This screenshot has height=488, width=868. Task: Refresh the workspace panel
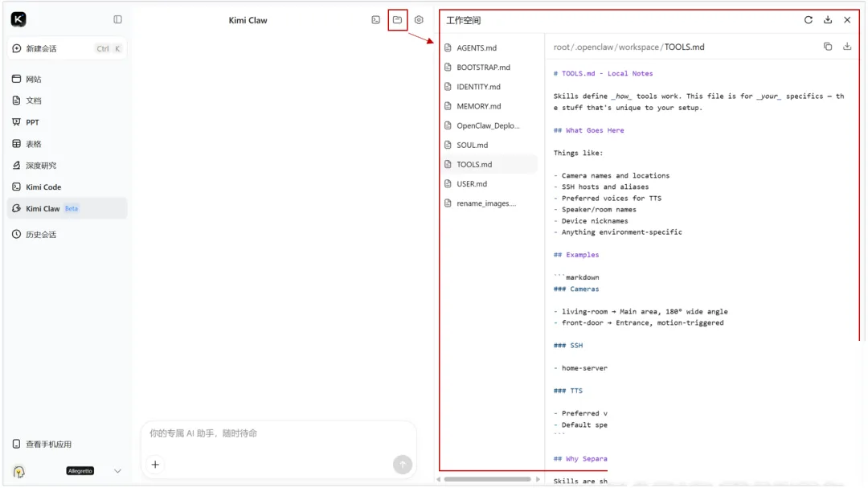[809, 20]
